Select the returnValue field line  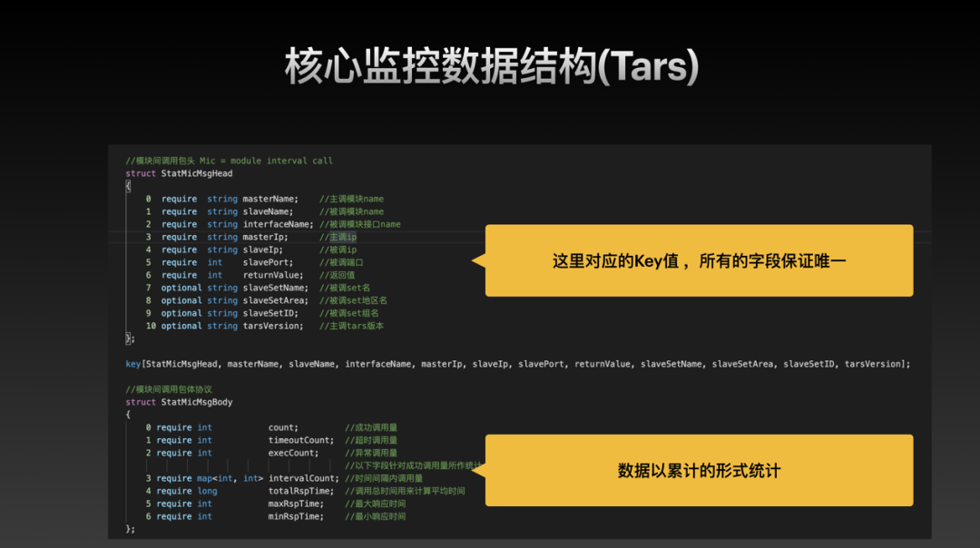pos(250,275)
